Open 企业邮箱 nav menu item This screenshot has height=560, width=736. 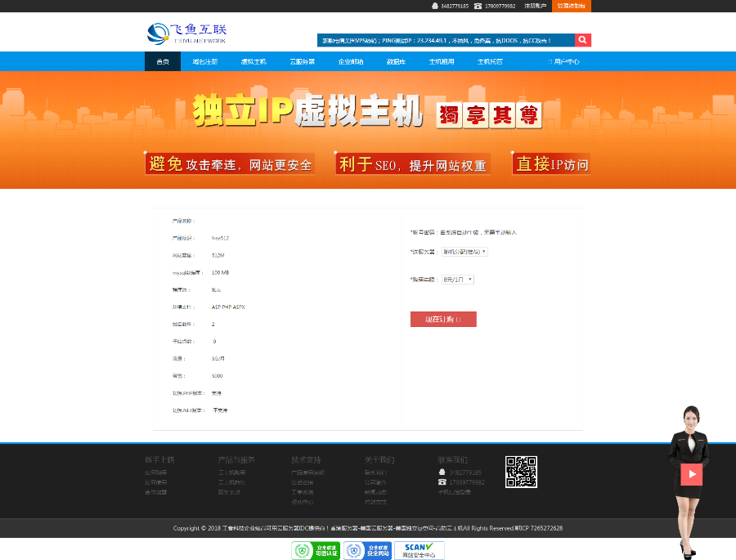click(x=351, y=61)
